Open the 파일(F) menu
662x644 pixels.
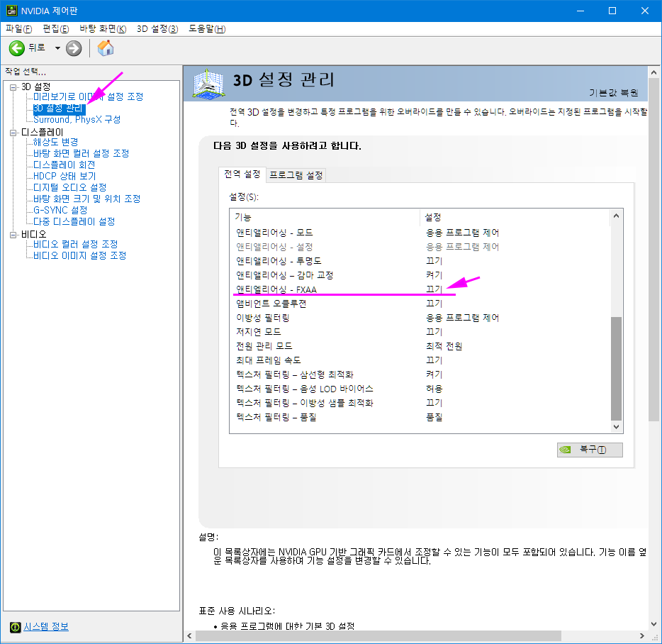[x=19, y=29]
